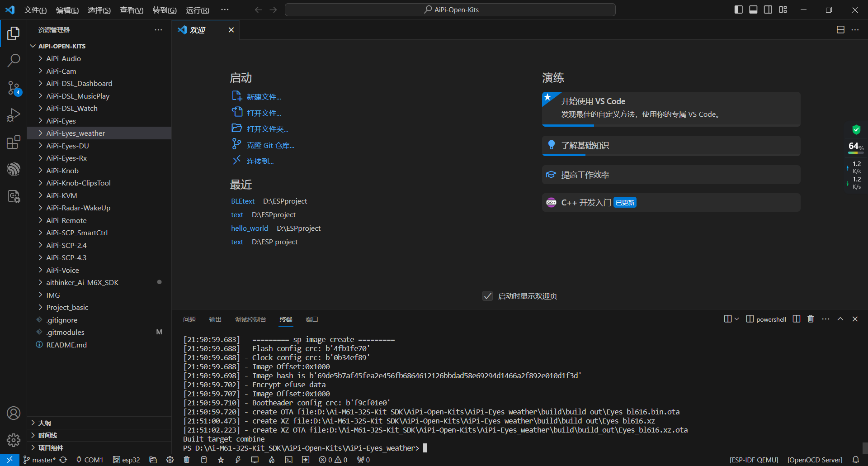Open the 查看(V) menu
The width and height of the screenshot is (868, 466).
132,10
